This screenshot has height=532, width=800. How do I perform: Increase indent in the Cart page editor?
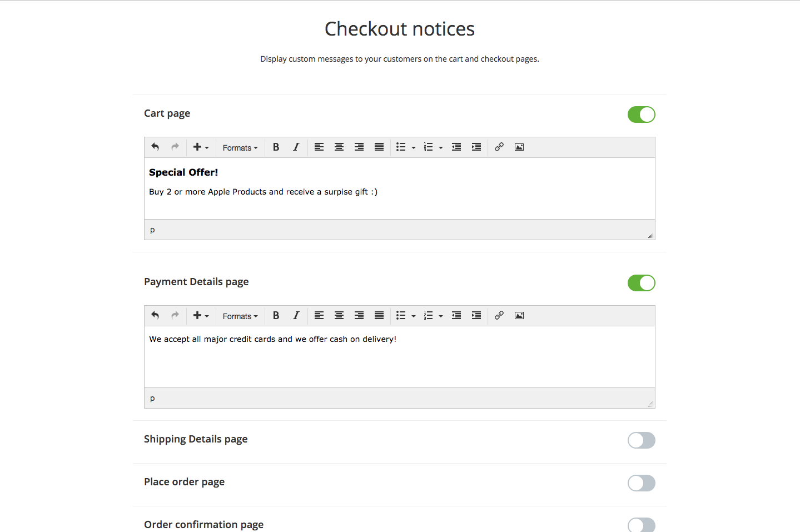pyautogui.click(x=476, y=147)
